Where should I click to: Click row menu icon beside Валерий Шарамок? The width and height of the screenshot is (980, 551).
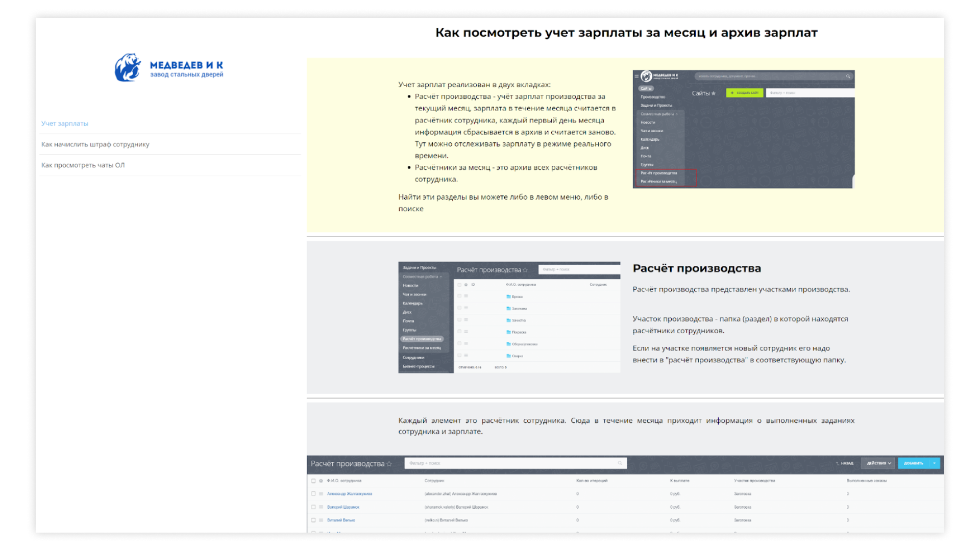click(x=321, y=507)
